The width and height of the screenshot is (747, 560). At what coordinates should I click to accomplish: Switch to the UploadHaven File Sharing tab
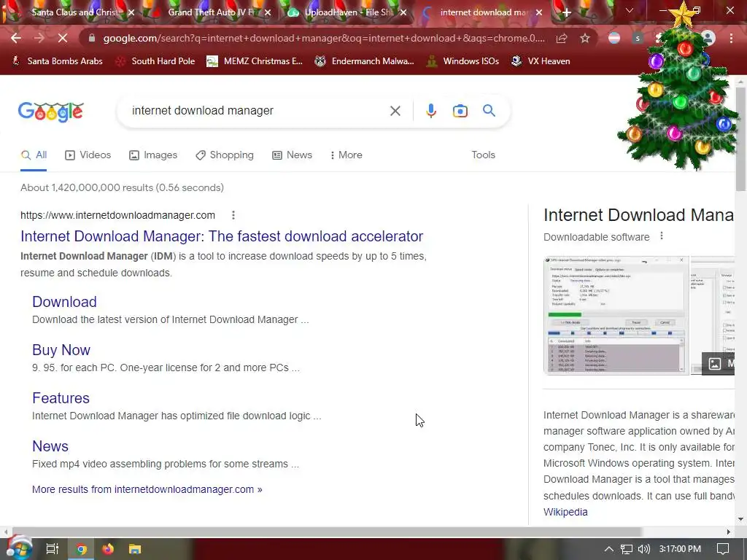click(345, 13)
